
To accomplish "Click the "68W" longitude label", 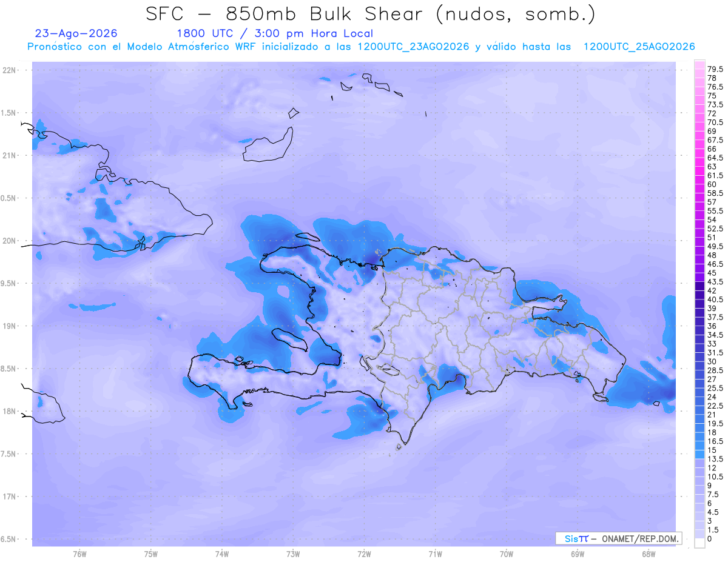I will tap(649, 554).
